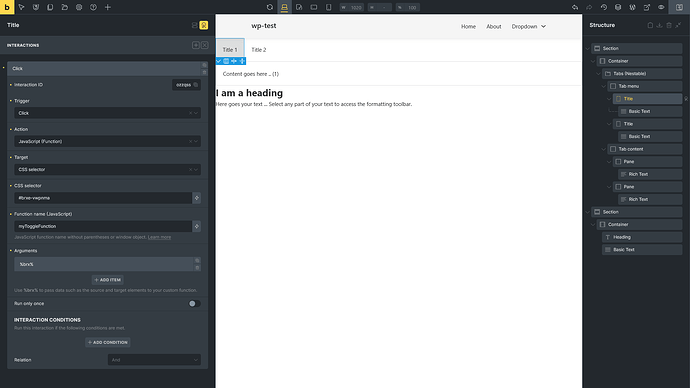Open the Trigger dropdown showing Click
The width and height of the screenshot is (690, 388).
107,113
